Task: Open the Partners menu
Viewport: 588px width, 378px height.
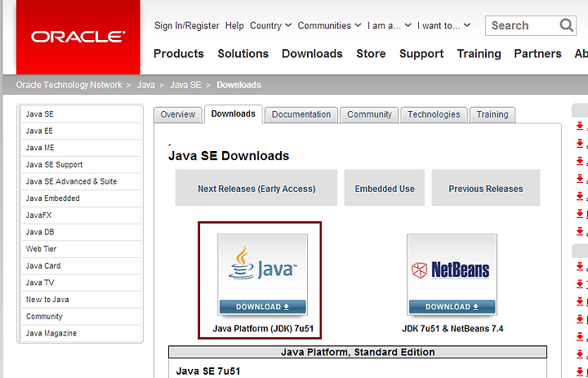Action: tap(537, 54)
